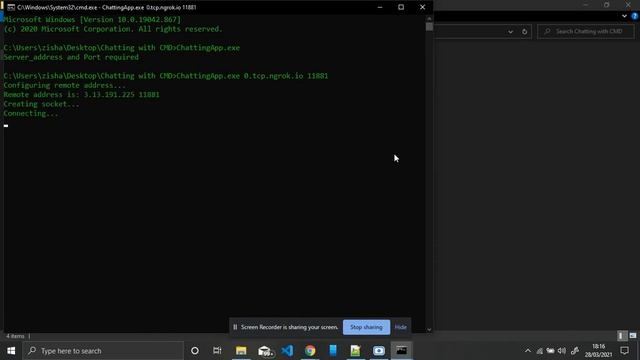Open Google Chrome from the taskbar

[x=310, y=351]
